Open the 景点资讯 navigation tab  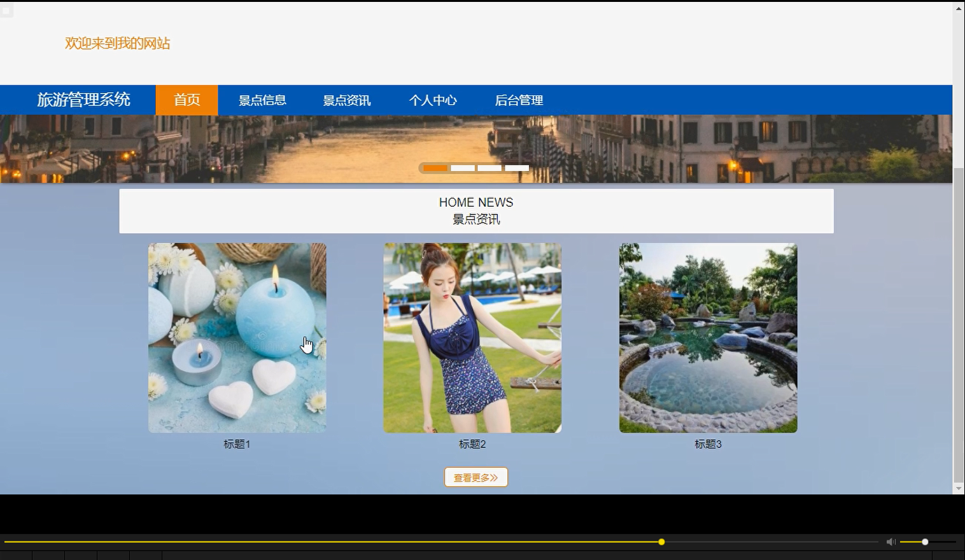(x=348, y=100)
